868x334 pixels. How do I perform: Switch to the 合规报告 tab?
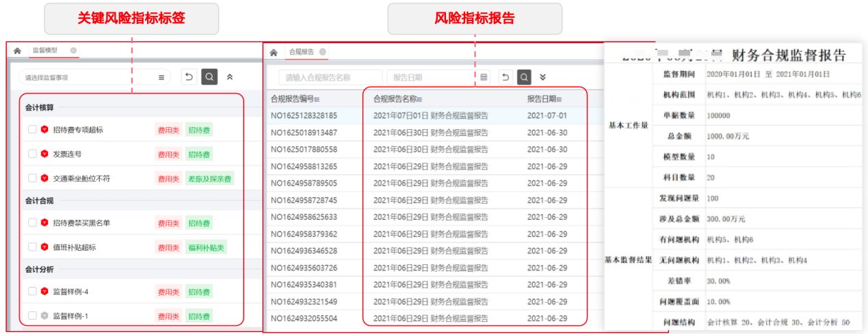pyautogui.click(x=302, y=52)
